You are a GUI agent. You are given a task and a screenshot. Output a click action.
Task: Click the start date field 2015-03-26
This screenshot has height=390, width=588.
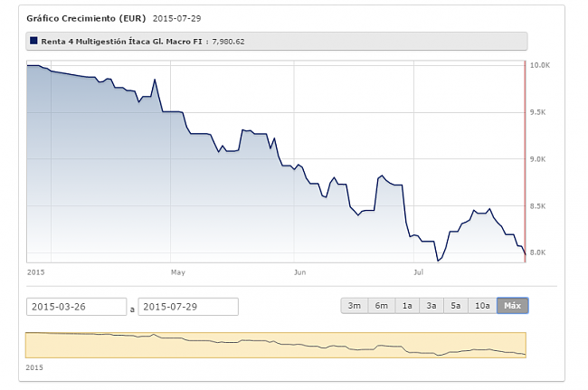76,307
